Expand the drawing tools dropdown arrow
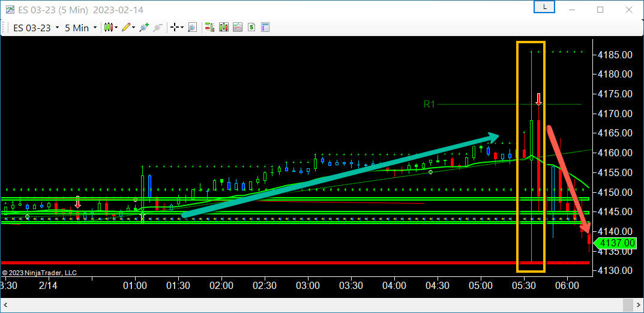 [x=134, y=28]
